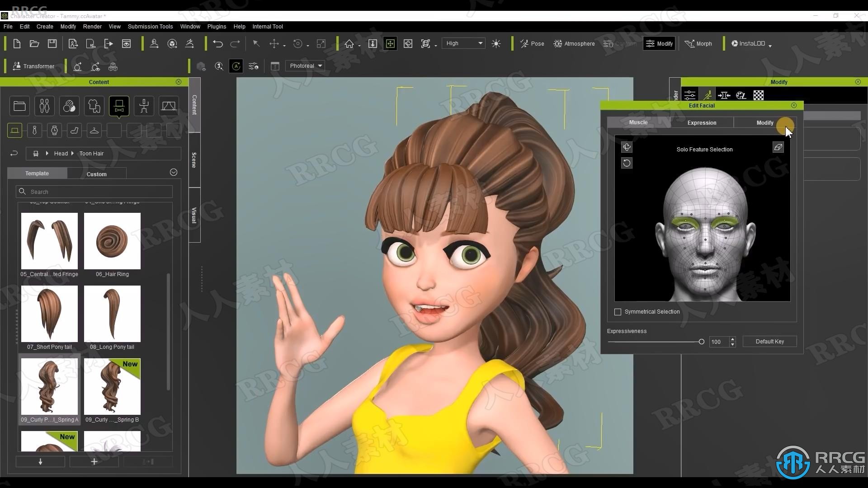The width and height of the screenshot is (868, 488).
Task: Click the Transformer button
Action: pos(33,66)
